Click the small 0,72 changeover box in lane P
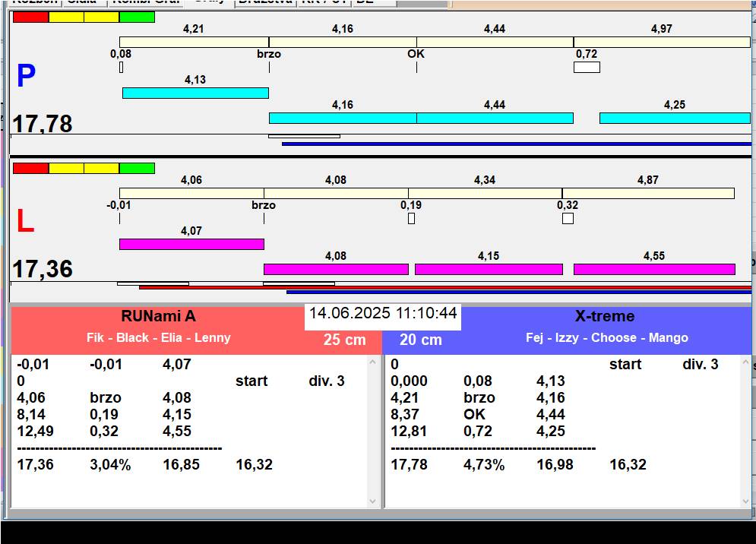The image size is (756, 544). coord(587,68)
